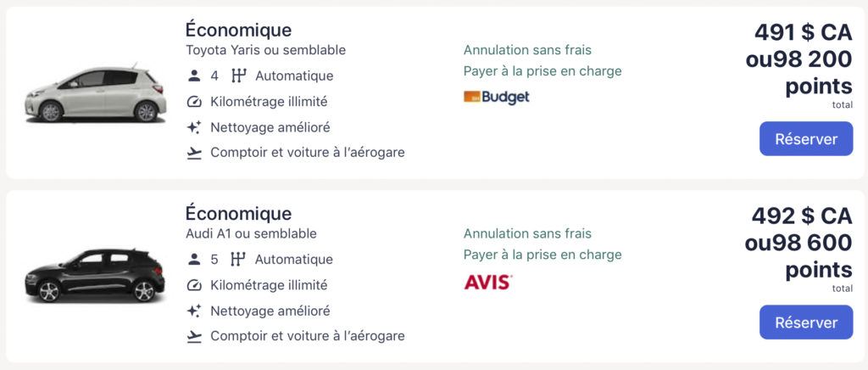
Task: Click the passenger icon on the Audi A1 listing
Action: click(194, 259)
